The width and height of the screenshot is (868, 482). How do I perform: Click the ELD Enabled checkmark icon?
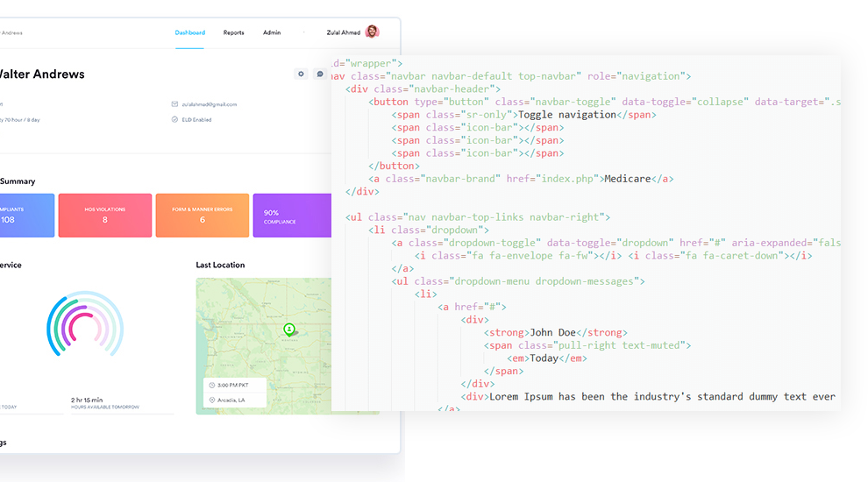click(x=175, y=119)
